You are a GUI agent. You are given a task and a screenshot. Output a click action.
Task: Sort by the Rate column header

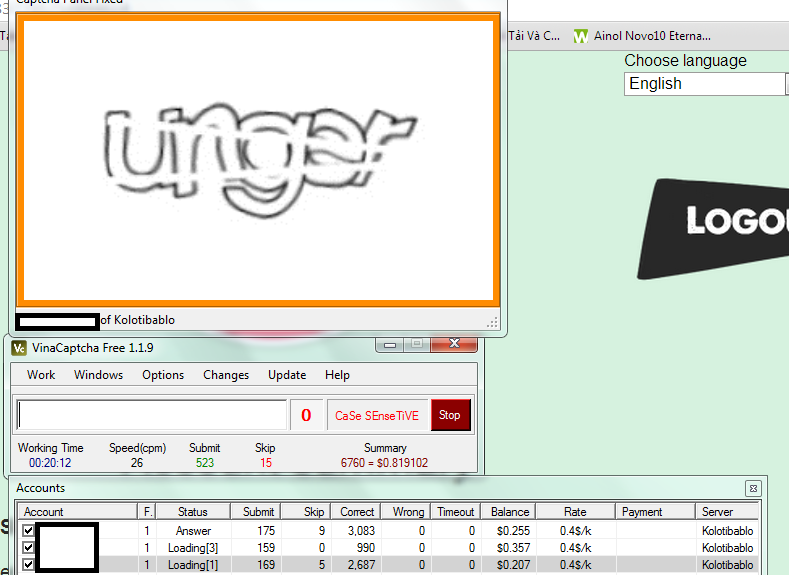click(x=576, y=512)
